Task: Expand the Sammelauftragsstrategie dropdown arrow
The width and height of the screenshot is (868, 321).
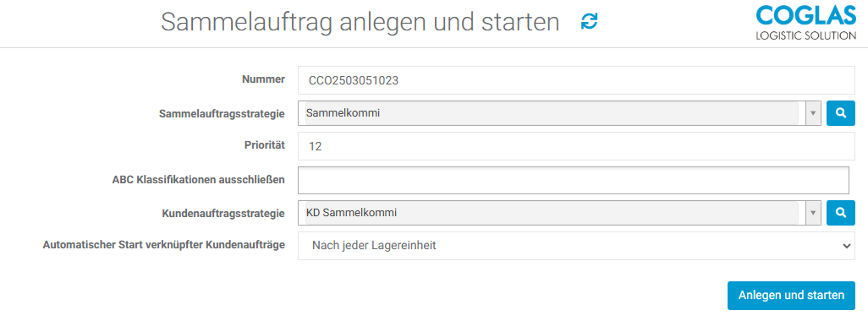Action: coord(813,113)
